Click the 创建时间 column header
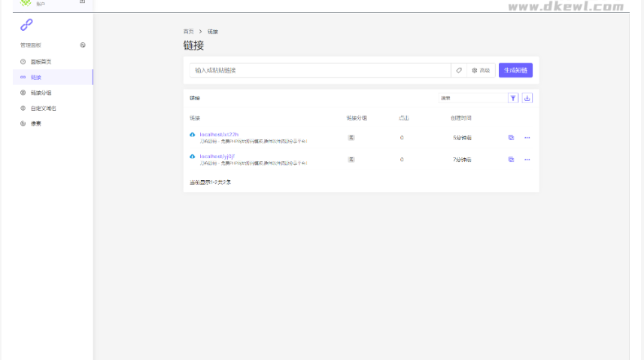 tap(461, 118)
